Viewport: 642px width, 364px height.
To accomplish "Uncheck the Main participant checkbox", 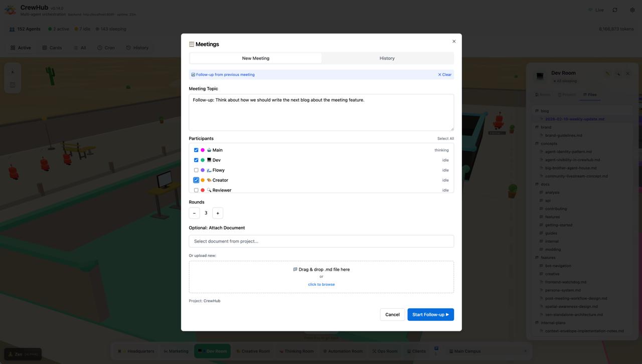I will (196, 150).
